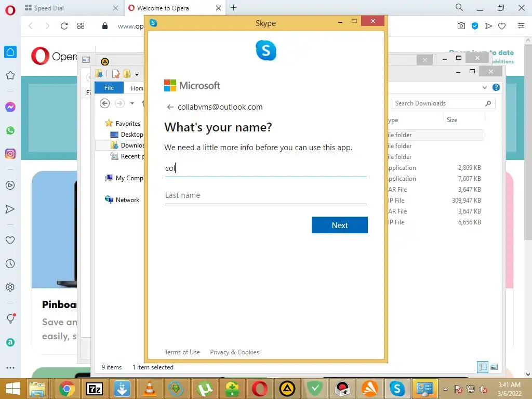Open Instagram in the Opera sidebar
Screen dimensions: 532x399
click(x=10, y=154)
